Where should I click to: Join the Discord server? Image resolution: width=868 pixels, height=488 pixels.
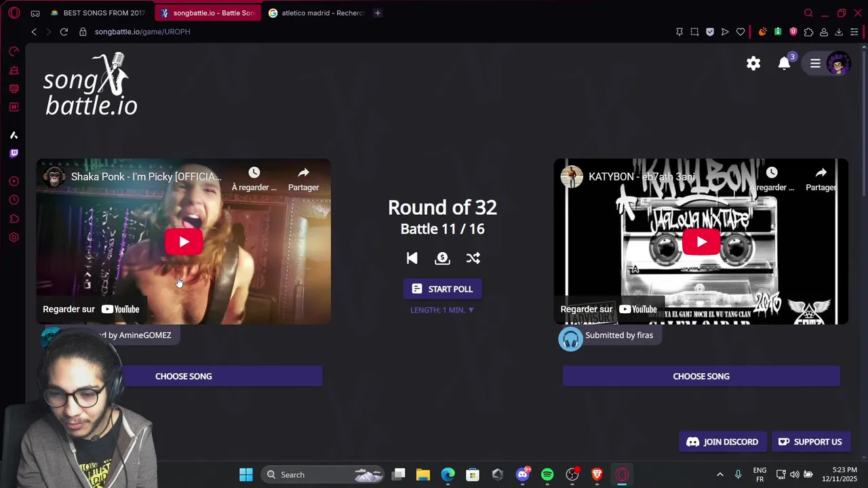pyautogui.click(x=722, y=442)
